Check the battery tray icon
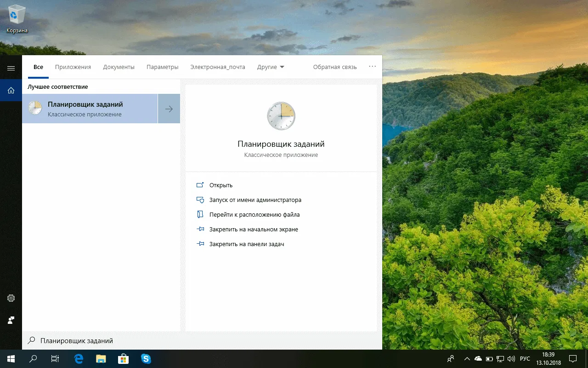 tap(489, 359)
